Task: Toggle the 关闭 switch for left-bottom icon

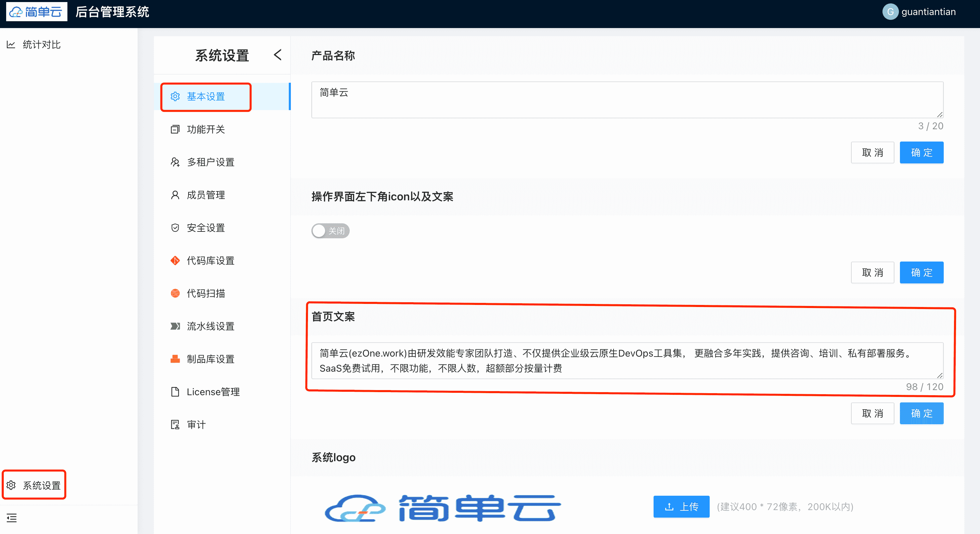Action: pos(330,231)
